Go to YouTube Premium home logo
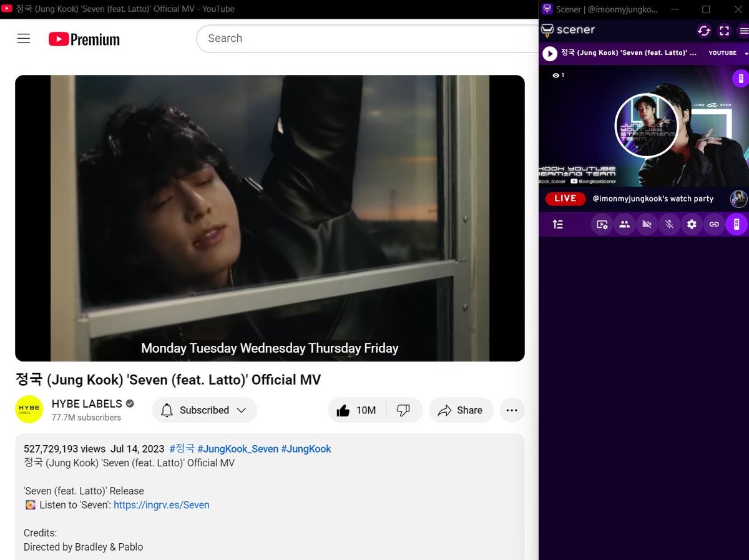The width and height of the screenshot is (749, 560). click(x=84, y=39)
